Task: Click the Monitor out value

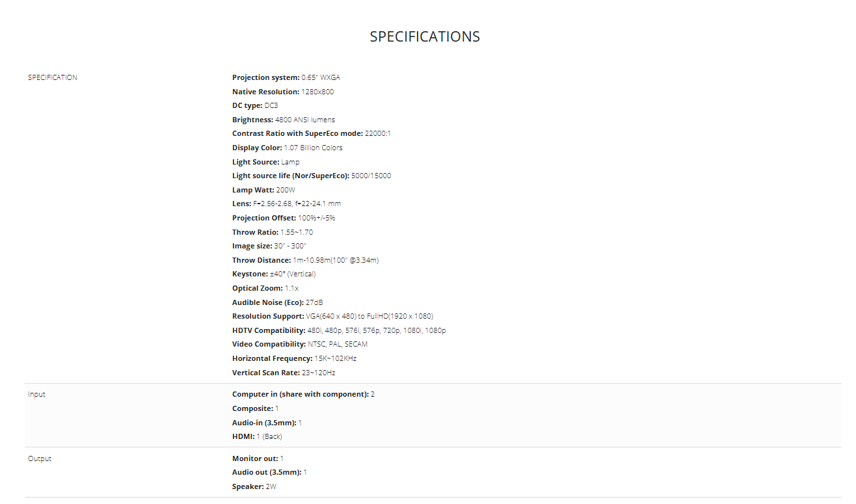Action: (x=282, y=458)
